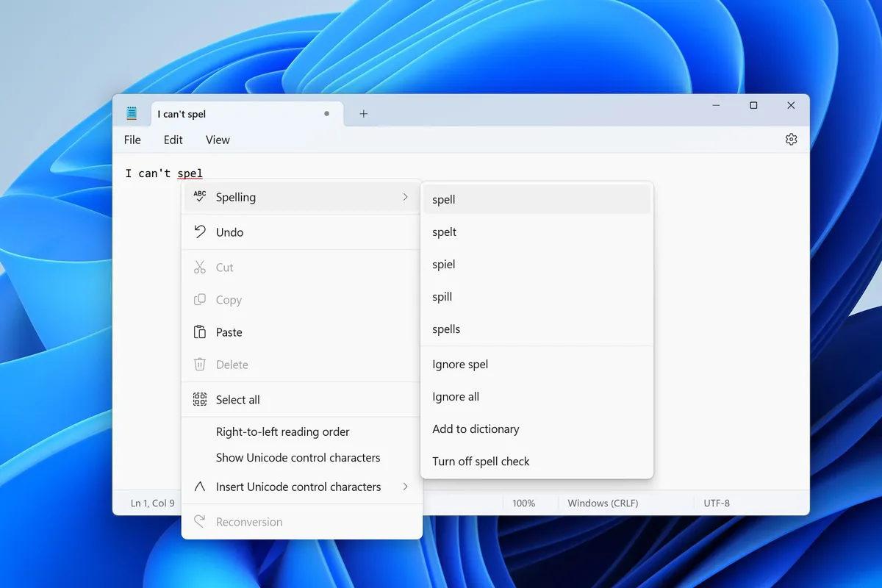Click the Paste clipboard icon
The height and width of the screenshot is (588, 882).
[198, 331]
